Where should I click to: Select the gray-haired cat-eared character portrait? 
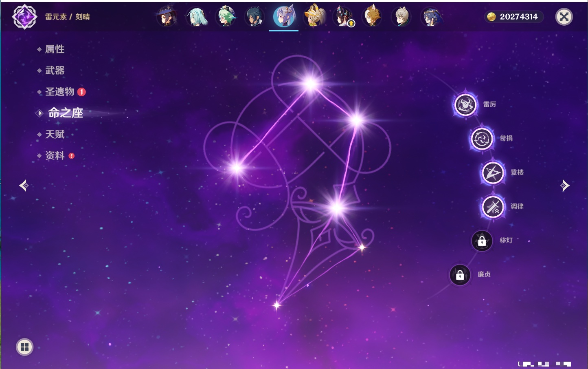tap(401, 17)
